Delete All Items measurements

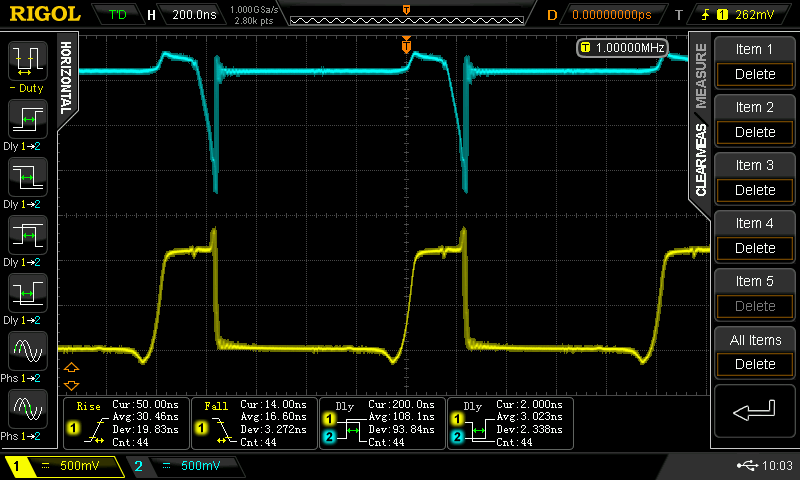click(x=755, y=364)
